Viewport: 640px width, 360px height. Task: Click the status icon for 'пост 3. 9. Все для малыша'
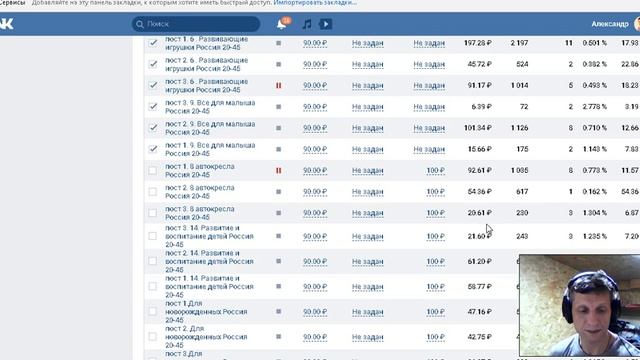278,107
